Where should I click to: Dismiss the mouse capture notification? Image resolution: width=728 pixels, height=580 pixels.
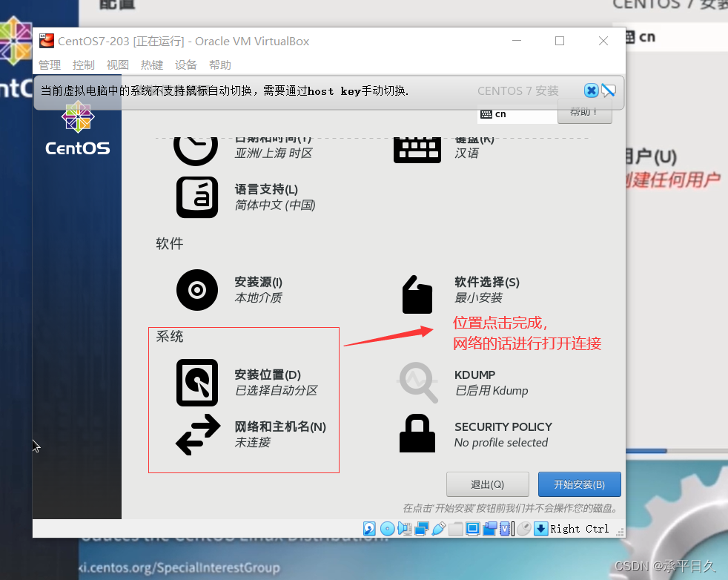pos(591,90)
